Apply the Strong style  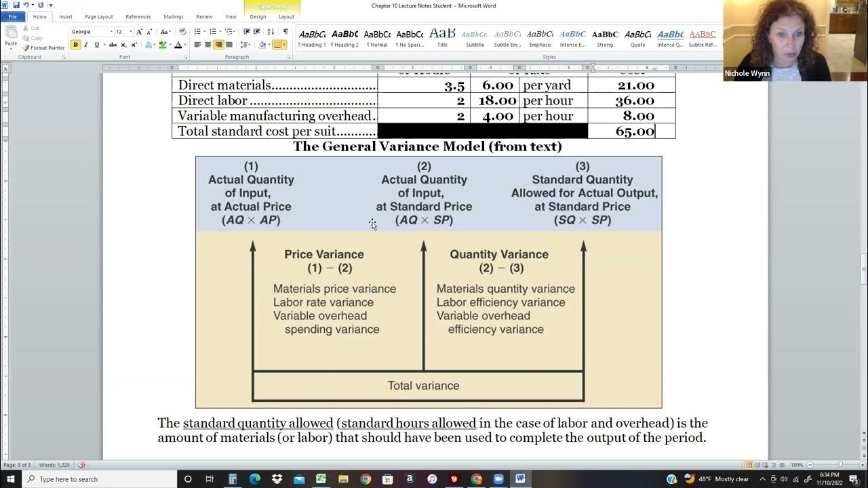pos(605,38)
